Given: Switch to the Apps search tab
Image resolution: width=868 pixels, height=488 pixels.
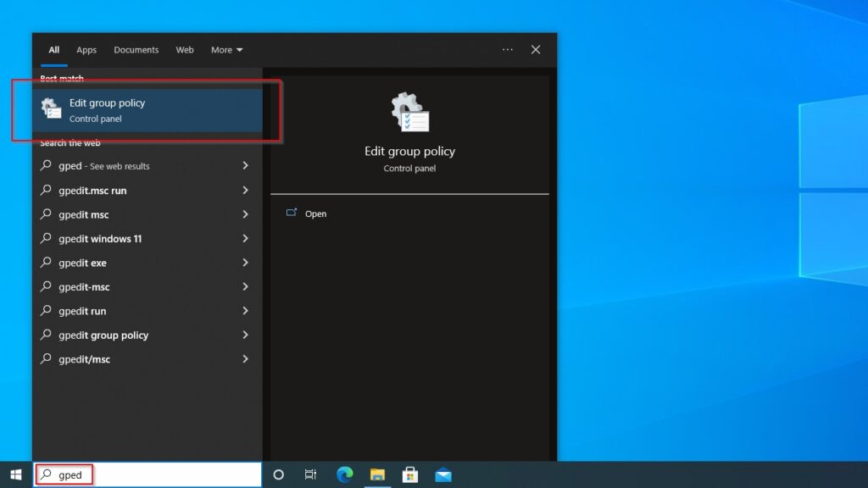Looking at the screenshot, I should coord(86,50).
